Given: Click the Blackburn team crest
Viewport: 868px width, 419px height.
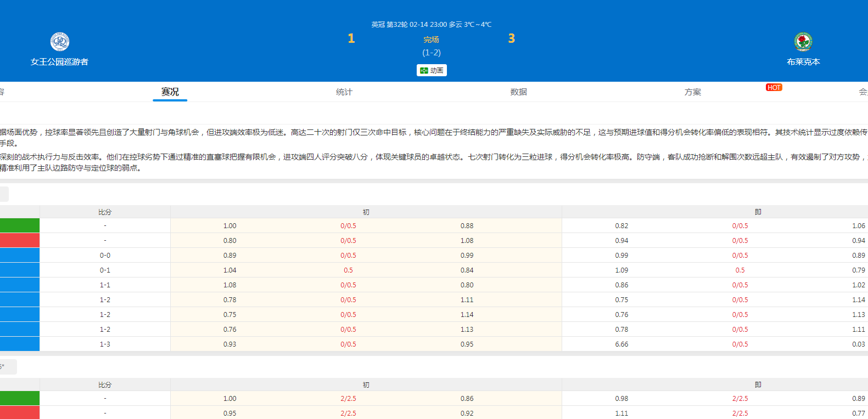Looking at the screenshot, I should (x=803, y=42).
